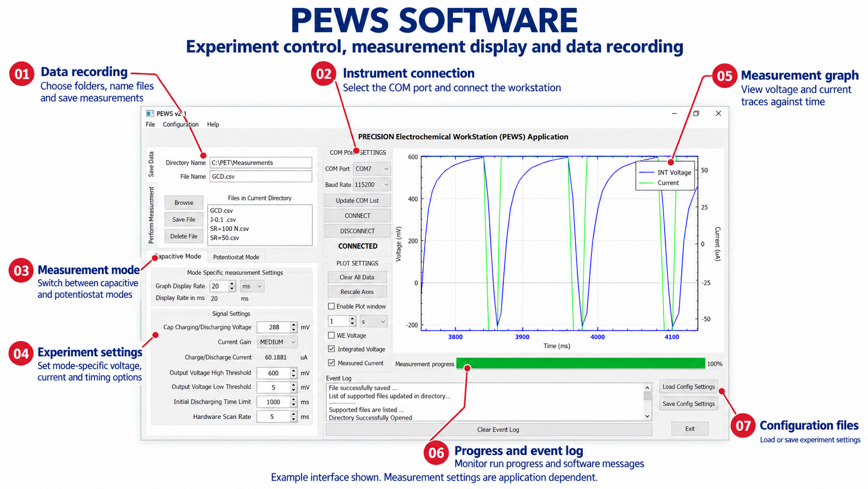
Task: Click the Exit button
Action: point(690,429)
